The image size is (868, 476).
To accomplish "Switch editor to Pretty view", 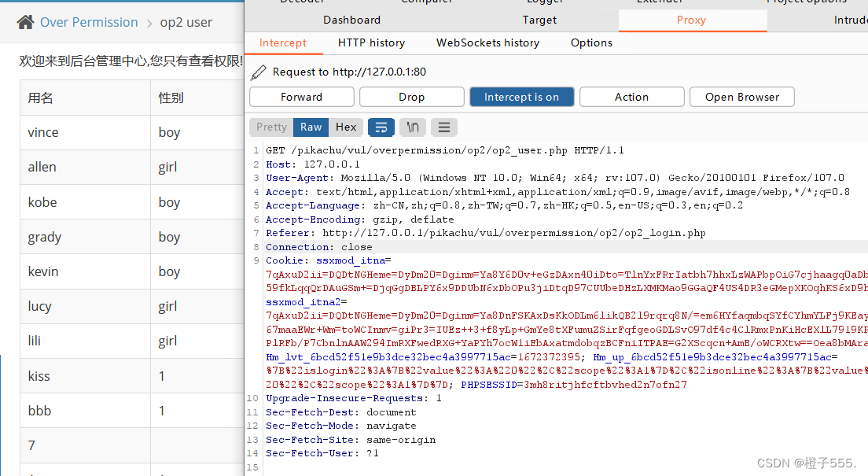I will (271, 127).
